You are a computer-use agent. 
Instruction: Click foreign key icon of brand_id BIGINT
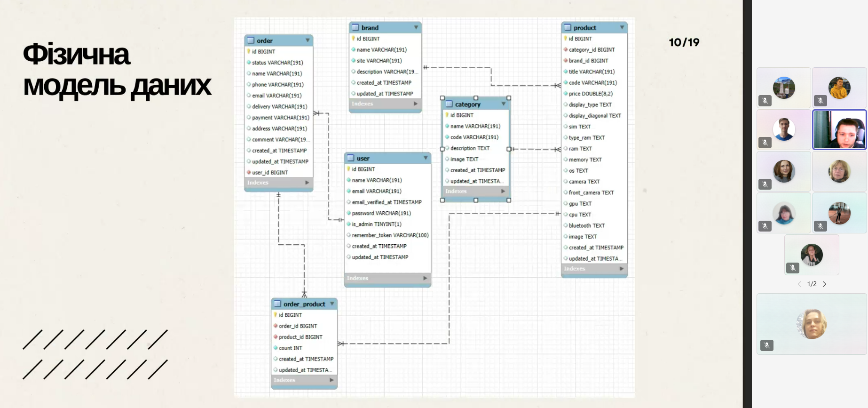(x=566, y=60)
